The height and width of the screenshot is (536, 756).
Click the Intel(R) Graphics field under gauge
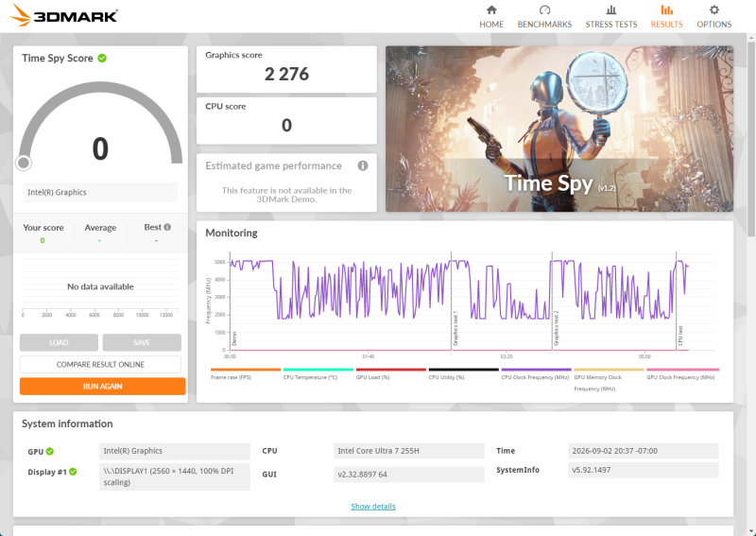click(x=100, y=193)
